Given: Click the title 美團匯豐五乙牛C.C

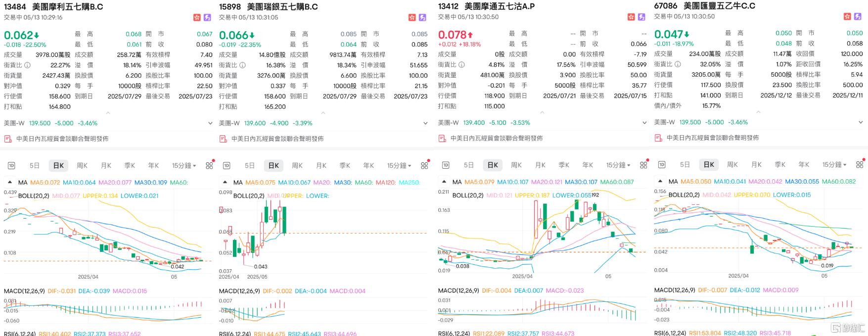Looking at the screenshot, I should (720, 6).
